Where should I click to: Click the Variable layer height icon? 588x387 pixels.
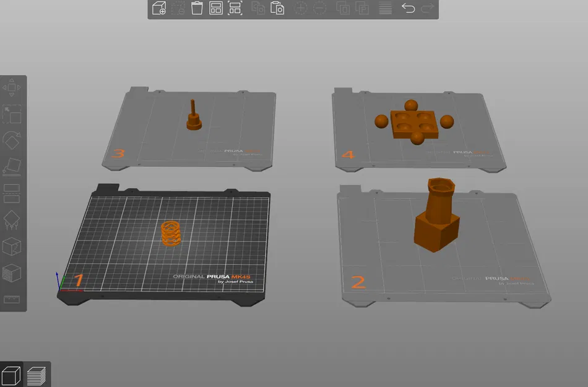[x=385, y=8]
